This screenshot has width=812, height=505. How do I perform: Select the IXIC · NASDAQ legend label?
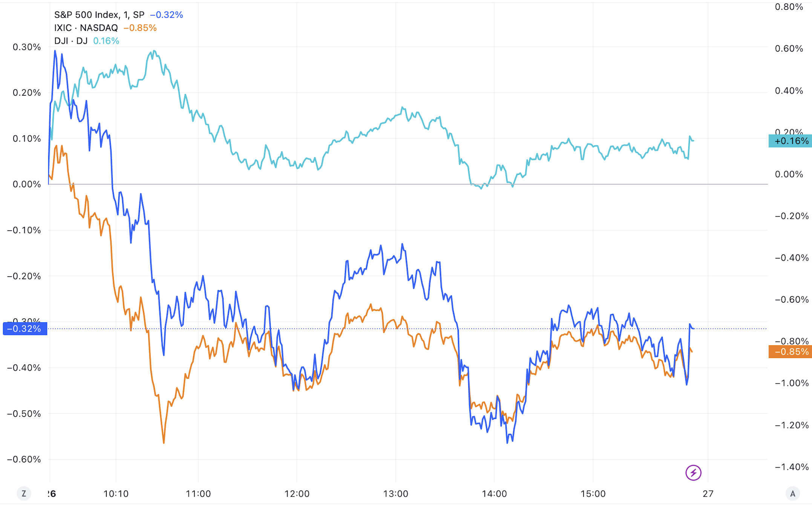[x=86, y=28]
